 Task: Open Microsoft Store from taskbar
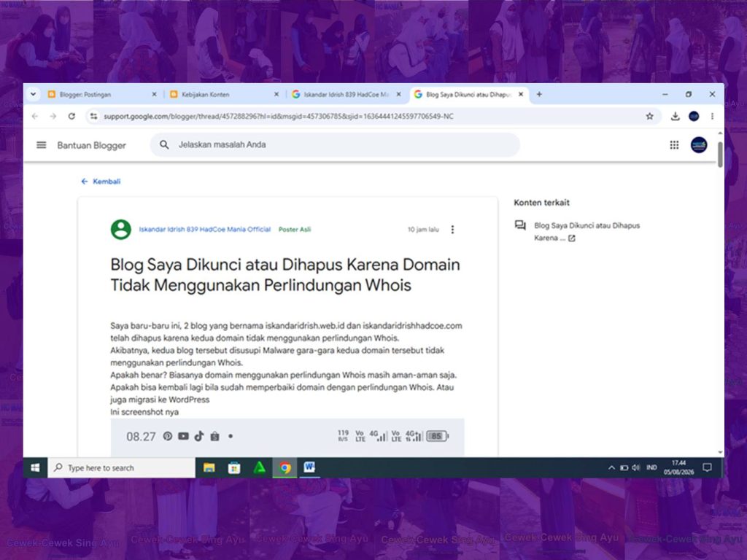pyautogui.click(x=234, y=467)
